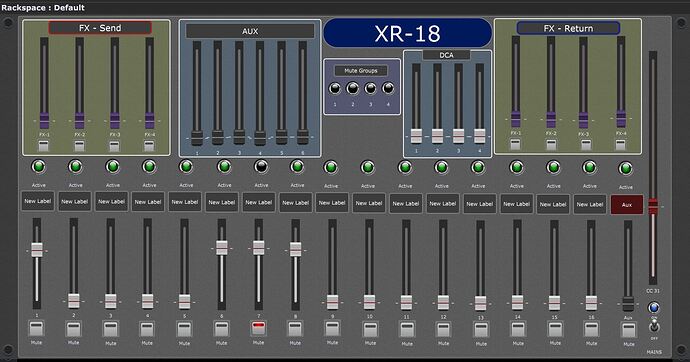Click the FX - Return header label

[568, 29]
